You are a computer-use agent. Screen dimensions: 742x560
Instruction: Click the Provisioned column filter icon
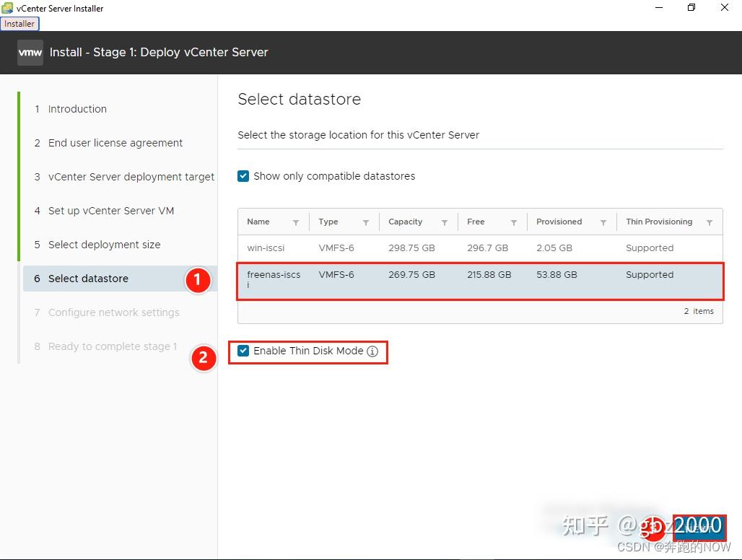603,222
